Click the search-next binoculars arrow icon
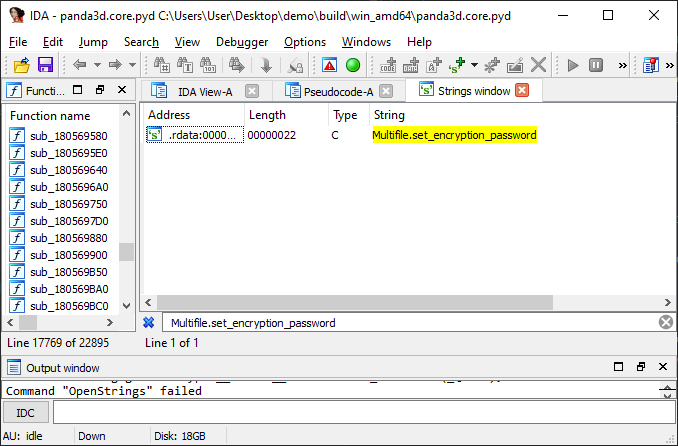This screenshot has height=446, width=678. click(237, 65)
